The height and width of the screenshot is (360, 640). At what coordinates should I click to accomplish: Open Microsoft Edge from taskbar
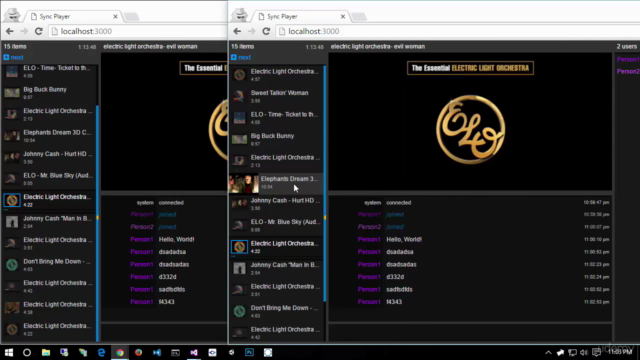101,352
